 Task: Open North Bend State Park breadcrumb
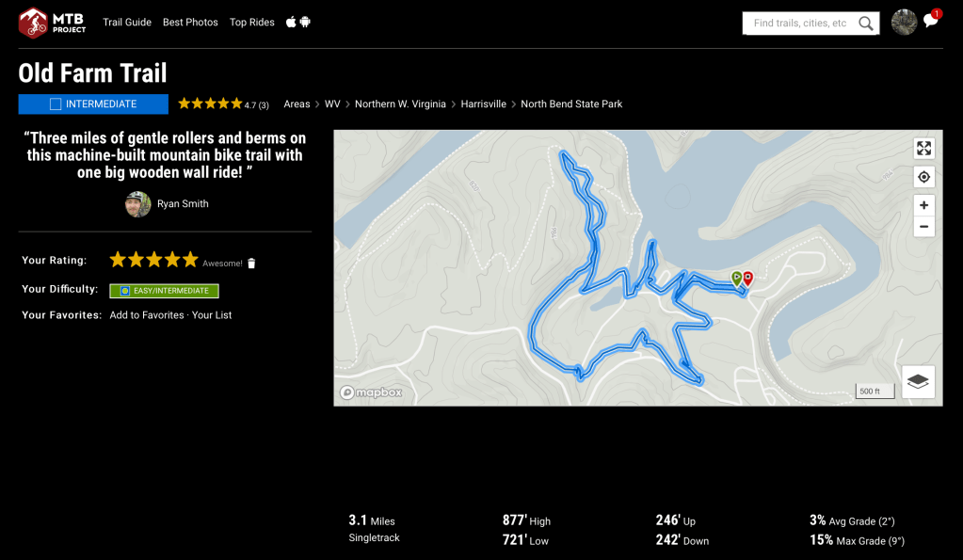pyautogui.click(x=571, y=104)
